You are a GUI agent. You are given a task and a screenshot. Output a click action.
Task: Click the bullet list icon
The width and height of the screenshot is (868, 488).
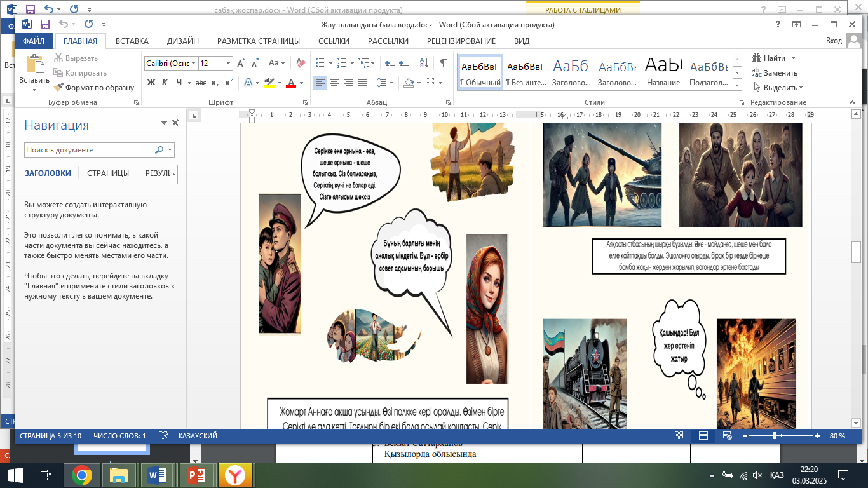pos(320,63)
